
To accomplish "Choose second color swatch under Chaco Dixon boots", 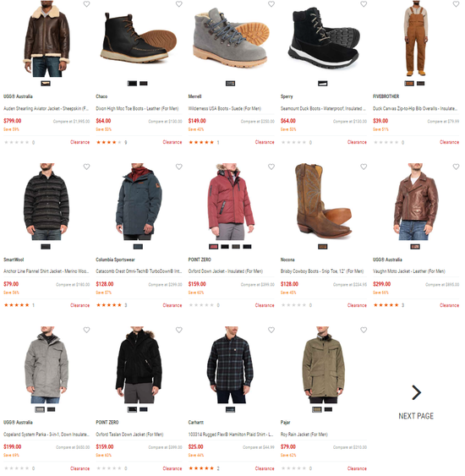I will 144,83.
